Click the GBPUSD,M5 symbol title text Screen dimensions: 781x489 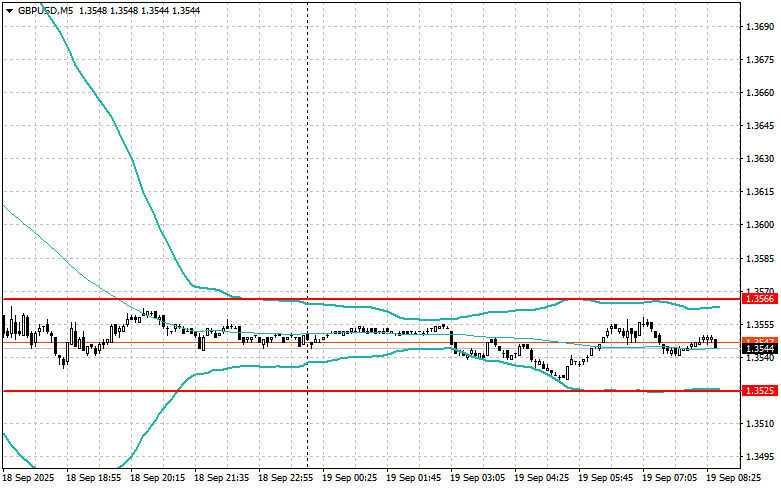[45, 10]
